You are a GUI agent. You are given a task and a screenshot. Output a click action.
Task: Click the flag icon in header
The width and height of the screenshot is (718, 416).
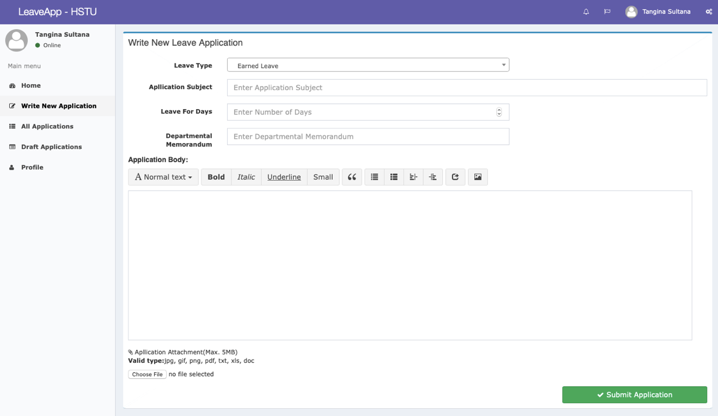click(x=607, y=12)
